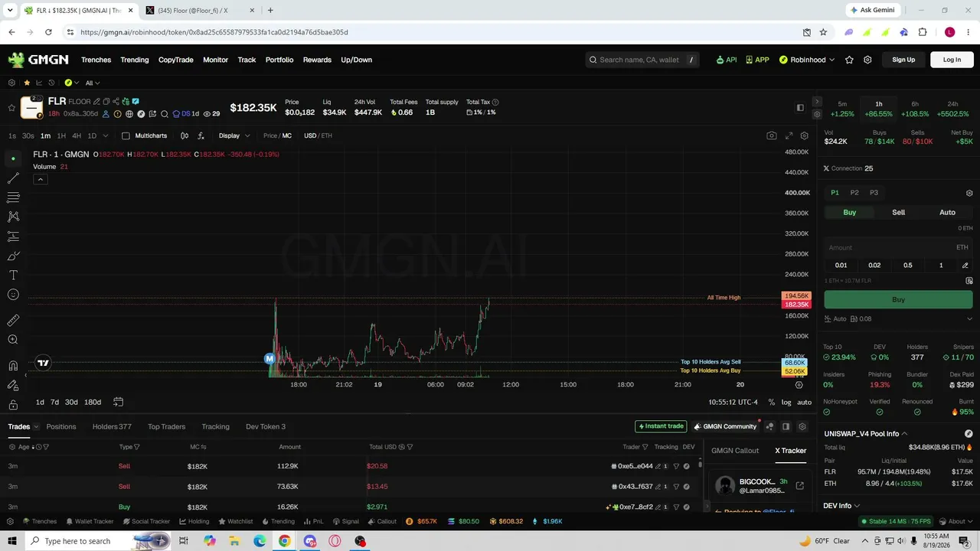Enable the Multicharts checkbox
Viewport: 980px width, 551px height.
coord(126,135)
